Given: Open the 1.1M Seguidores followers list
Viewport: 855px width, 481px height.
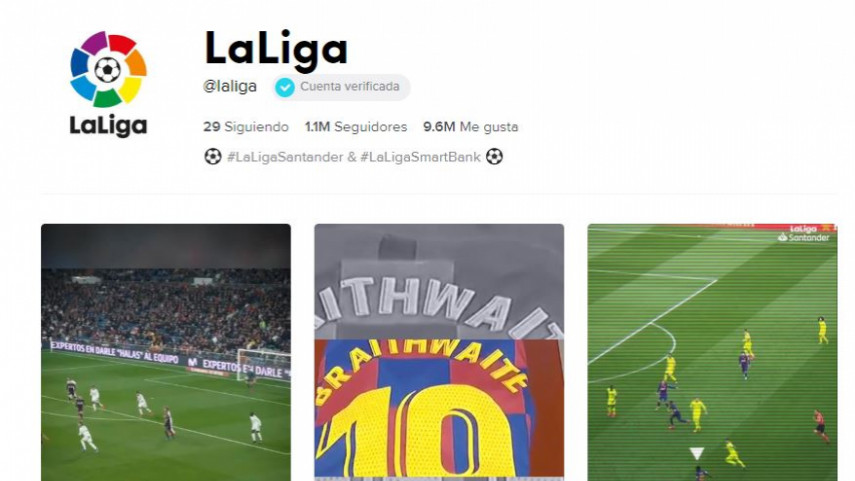Looking at the screenshot, I should [x=356, y=127].
